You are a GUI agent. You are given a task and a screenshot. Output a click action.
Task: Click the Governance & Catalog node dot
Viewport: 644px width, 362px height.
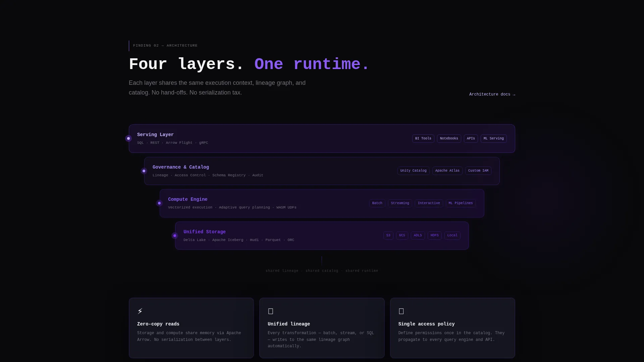[144, 171]
